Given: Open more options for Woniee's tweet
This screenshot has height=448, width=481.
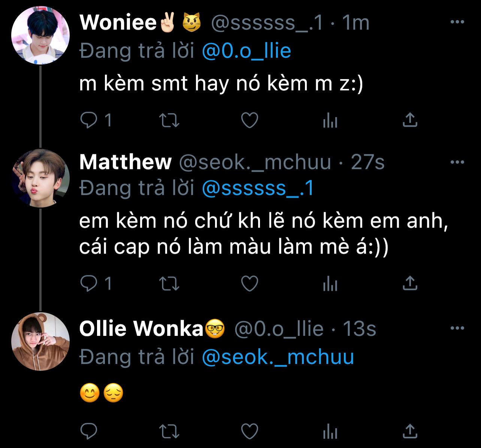Looking at the screenshot, I should point(457,22).
